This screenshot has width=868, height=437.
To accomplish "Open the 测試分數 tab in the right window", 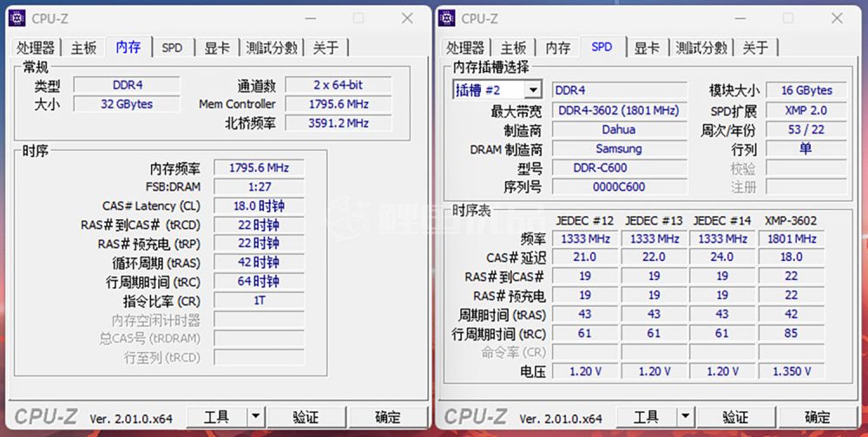I will pos(701,48).
